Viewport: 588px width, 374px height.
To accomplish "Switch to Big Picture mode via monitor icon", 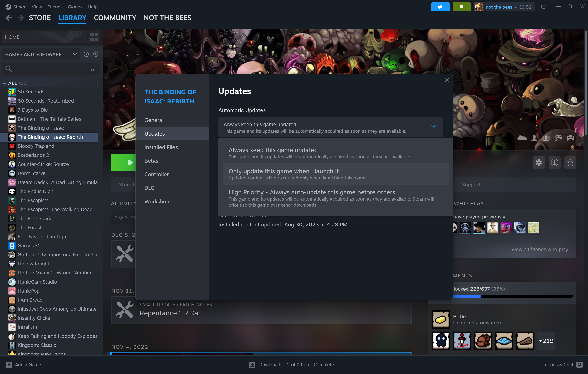I will [x=543, y=7].
